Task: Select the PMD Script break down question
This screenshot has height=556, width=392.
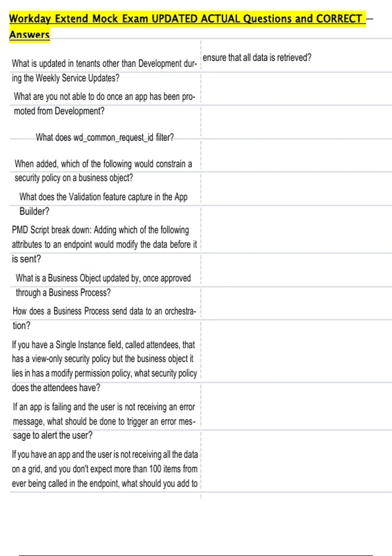Action: point(104,244)
